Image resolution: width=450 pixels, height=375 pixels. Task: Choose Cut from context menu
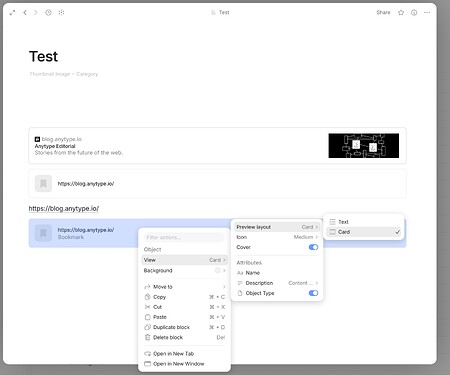pyautogui.click(x=184, y=307)
